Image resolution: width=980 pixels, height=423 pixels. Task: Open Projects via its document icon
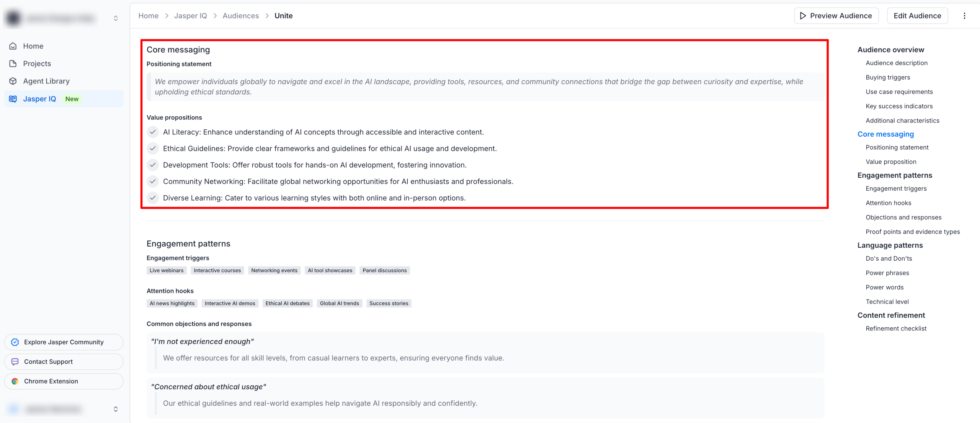point(13,64)
